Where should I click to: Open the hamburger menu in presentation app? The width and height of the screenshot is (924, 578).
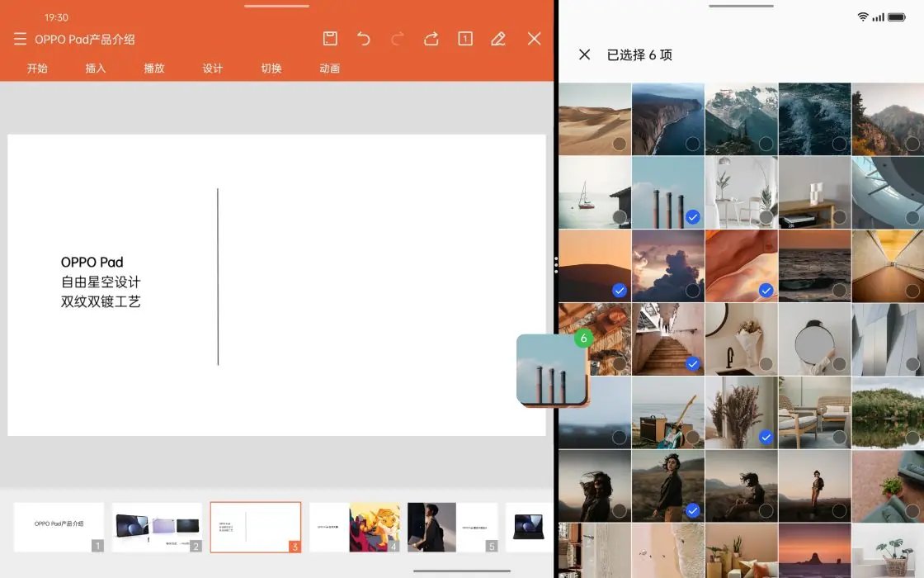tap(20, 39)
